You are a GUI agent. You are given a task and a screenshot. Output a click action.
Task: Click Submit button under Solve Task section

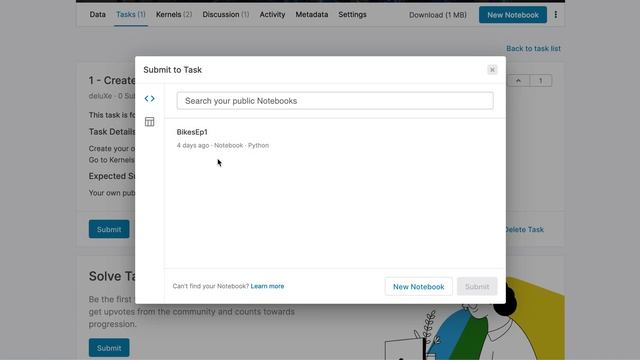(109, 348)
